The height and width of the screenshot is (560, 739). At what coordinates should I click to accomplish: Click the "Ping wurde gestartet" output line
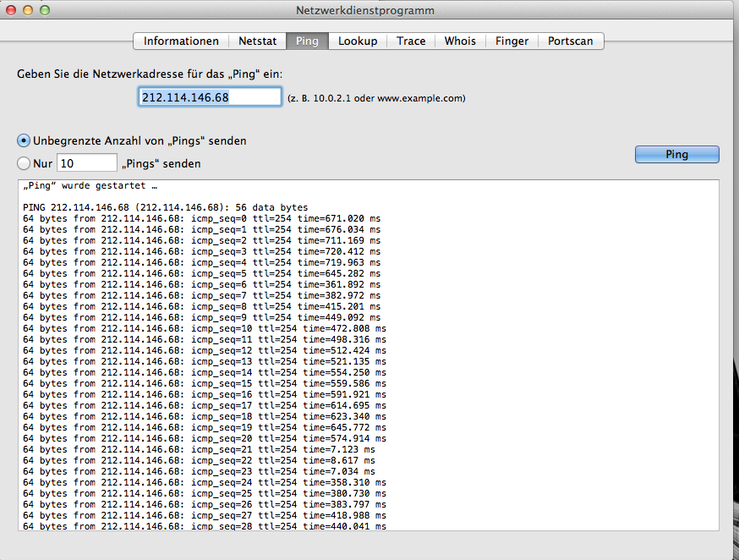[x=90, y=186]
